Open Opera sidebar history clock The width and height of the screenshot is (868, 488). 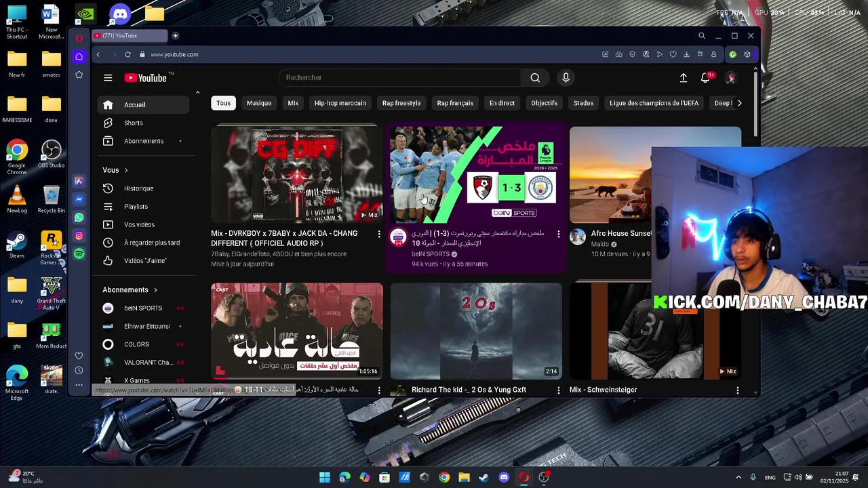click(79, 371)
